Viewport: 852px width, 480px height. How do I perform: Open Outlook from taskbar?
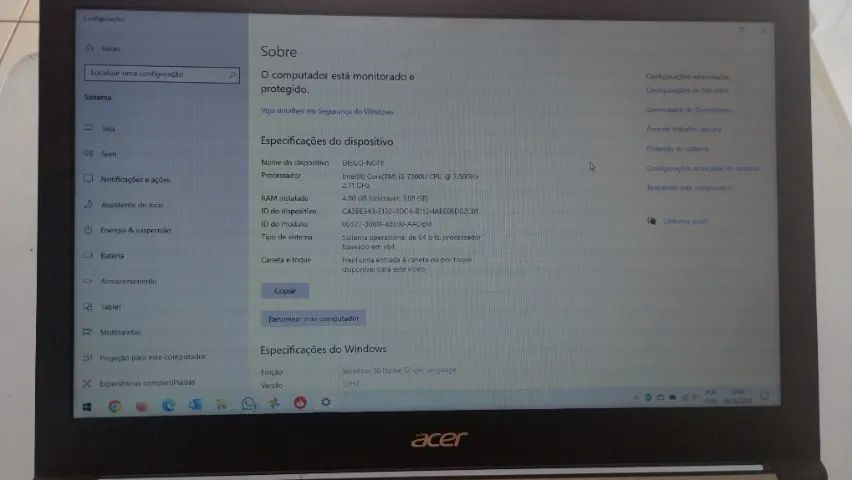tap(195, 404)
